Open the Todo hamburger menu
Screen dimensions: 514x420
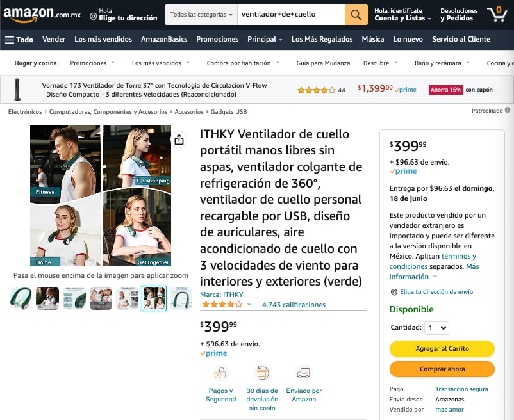pos(19,40)
